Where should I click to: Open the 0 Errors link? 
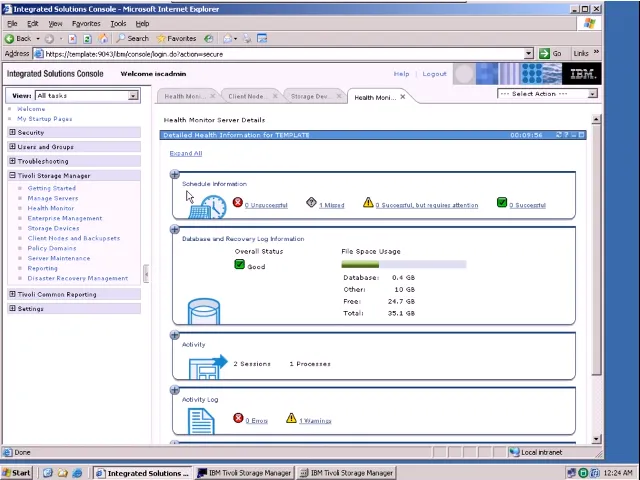[256, 421]
